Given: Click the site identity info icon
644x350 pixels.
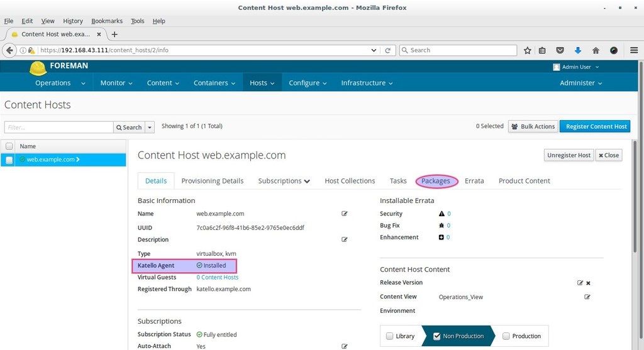Looking at the screenshot, I should tap(23, 50).
